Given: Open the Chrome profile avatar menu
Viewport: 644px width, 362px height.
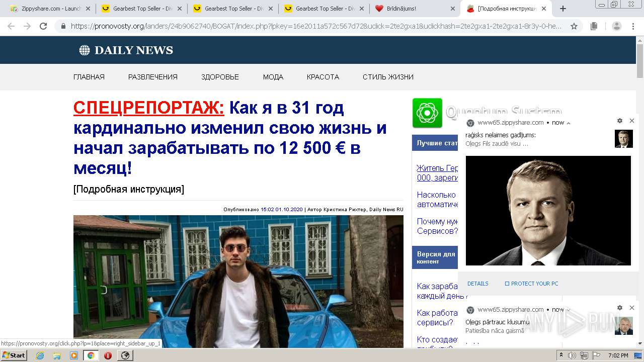Looking at the screenshot, I should [x=617, y=26].
